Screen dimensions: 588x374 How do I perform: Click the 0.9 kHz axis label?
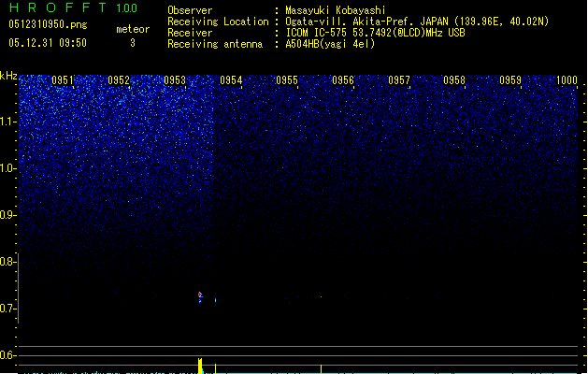(x=8, y=215)
